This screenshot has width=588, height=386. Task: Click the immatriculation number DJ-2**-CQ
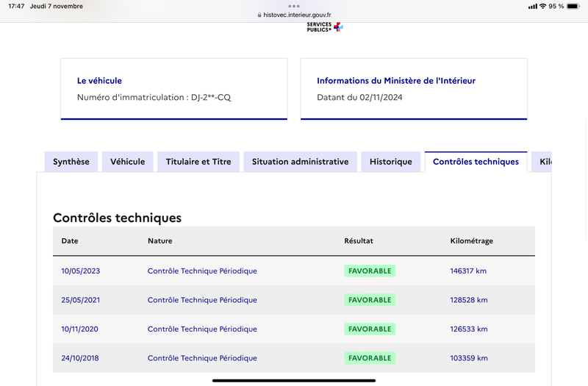[x=211, y=97]
